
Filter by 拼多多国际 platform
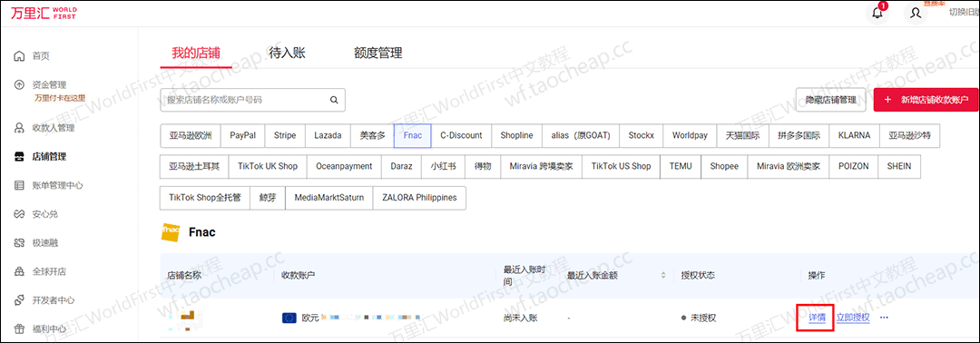799,135
